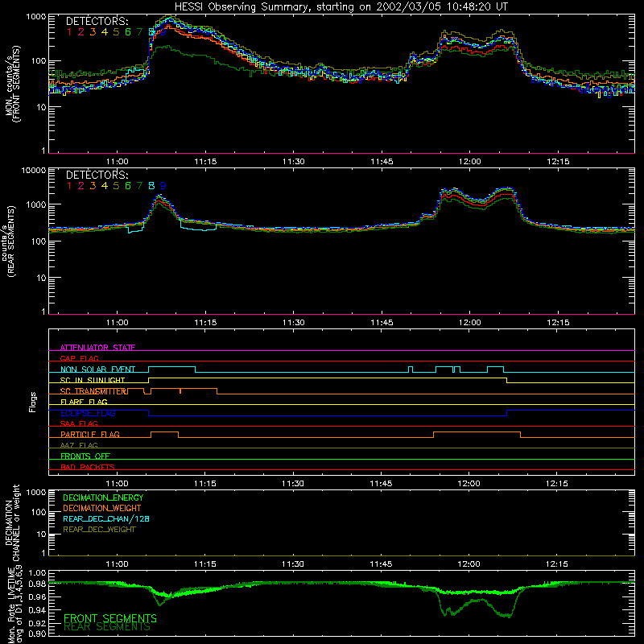Click the FRONT SEGMENTS livetime legend label
This screenshot has height=644, width=644.
point(110,618)
